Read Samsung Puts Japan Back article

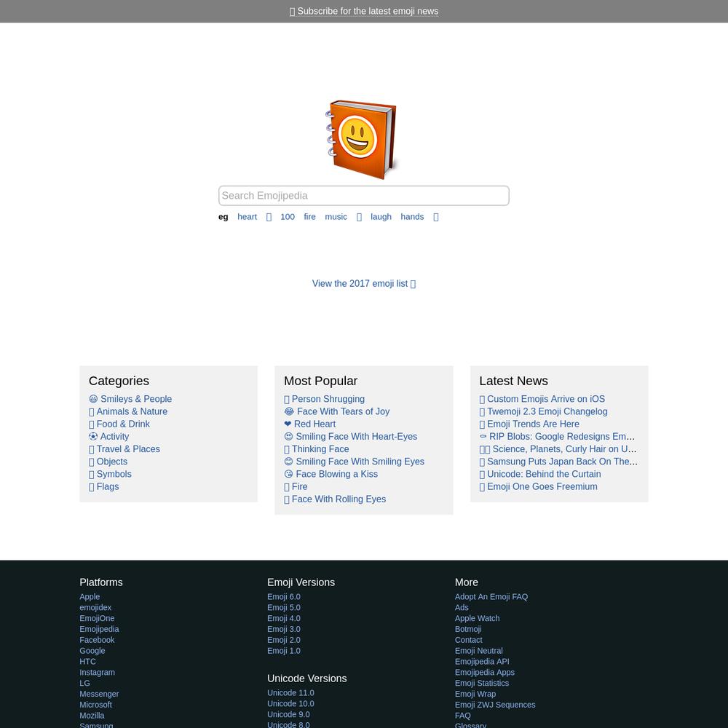coord(558,462)
